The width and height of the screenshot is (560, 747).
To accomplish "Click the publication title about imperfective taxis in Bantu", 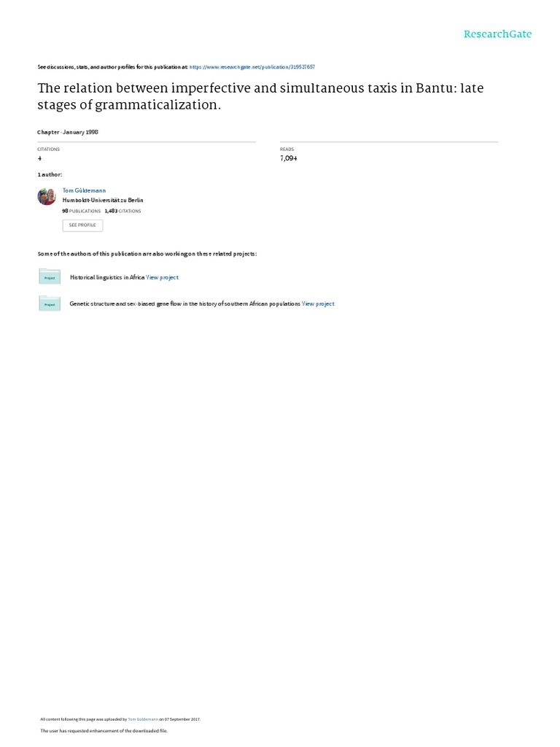I will coord(260,96).
